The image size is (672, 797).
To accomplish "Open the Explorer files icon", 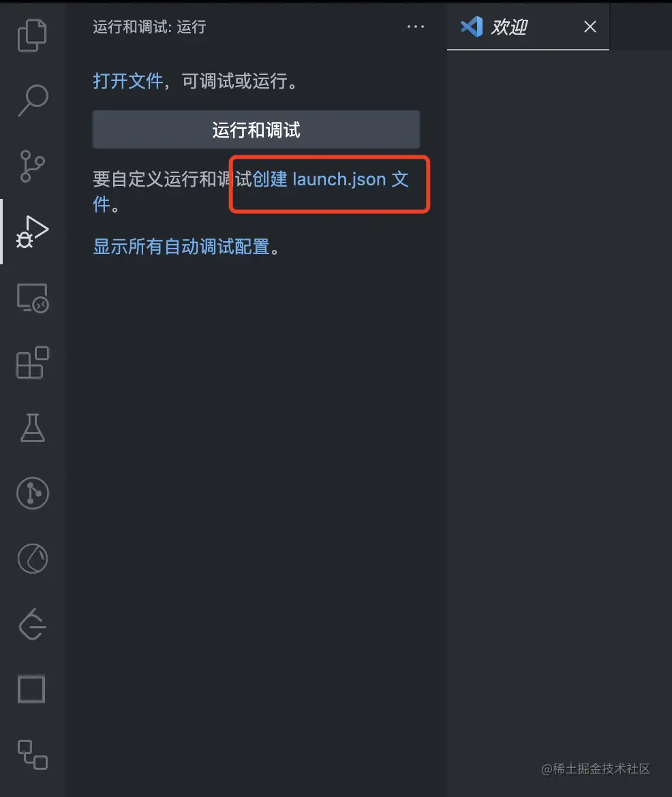I will click(33, 35).
